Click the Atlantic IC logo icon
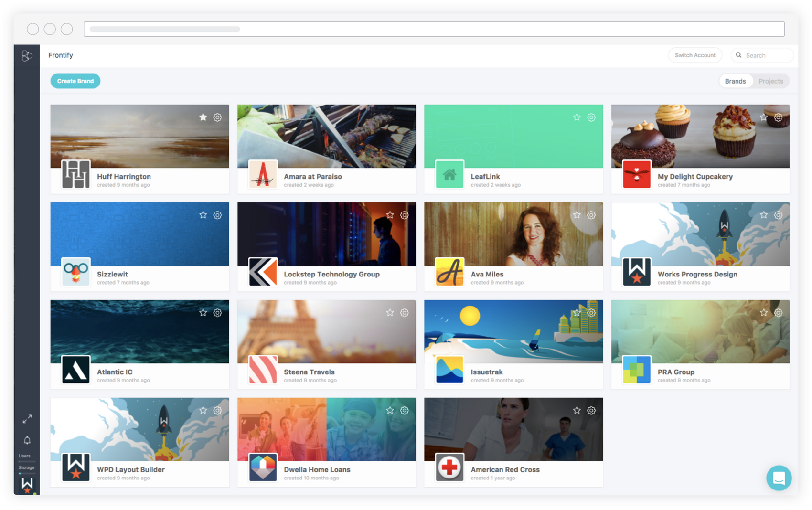The height and width of the screenshot is (510, 812). (x=76, y=370)
